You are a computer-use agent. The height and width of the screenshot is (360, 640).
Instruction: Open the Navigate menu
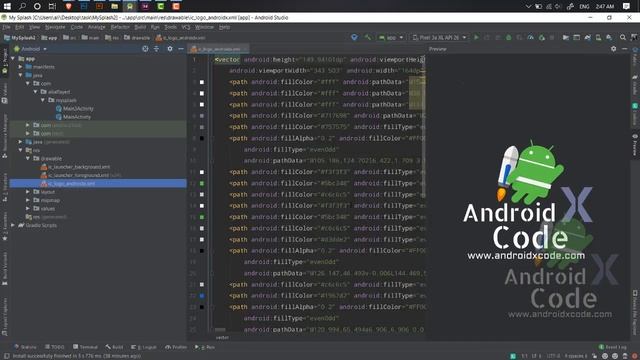pyautogui.click(x=55, y=27)
